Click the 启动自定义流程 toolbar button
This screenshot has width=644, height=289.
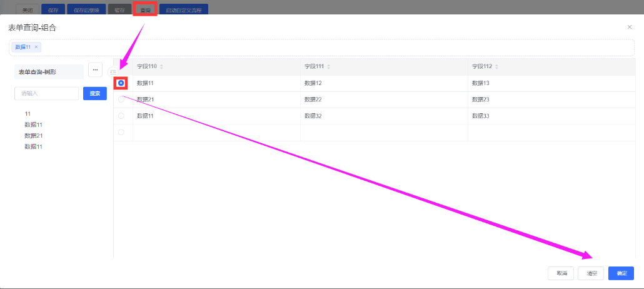click(x=183, y=11)
